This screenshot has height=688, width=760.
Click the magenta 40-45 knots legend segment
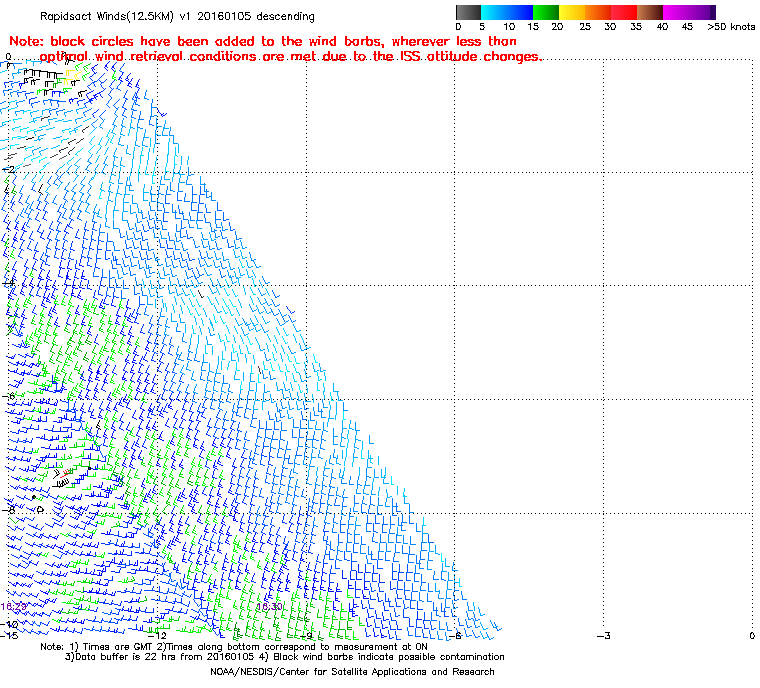[677, 12]
